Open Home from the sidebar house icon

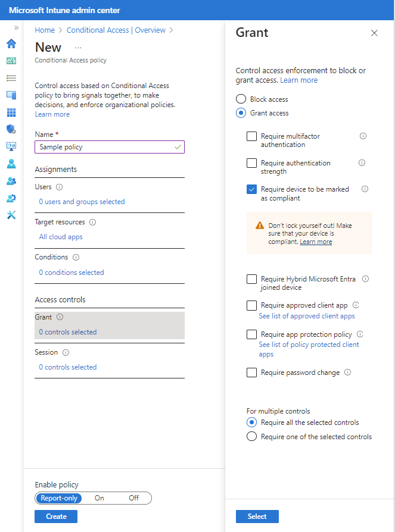(x=11, y=43)
